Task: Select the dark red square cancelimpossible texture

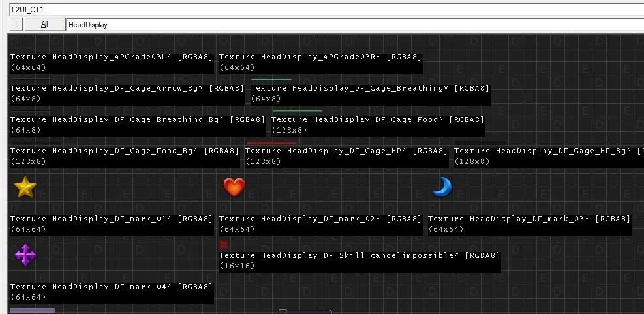Action: click(x=223, y=245)
